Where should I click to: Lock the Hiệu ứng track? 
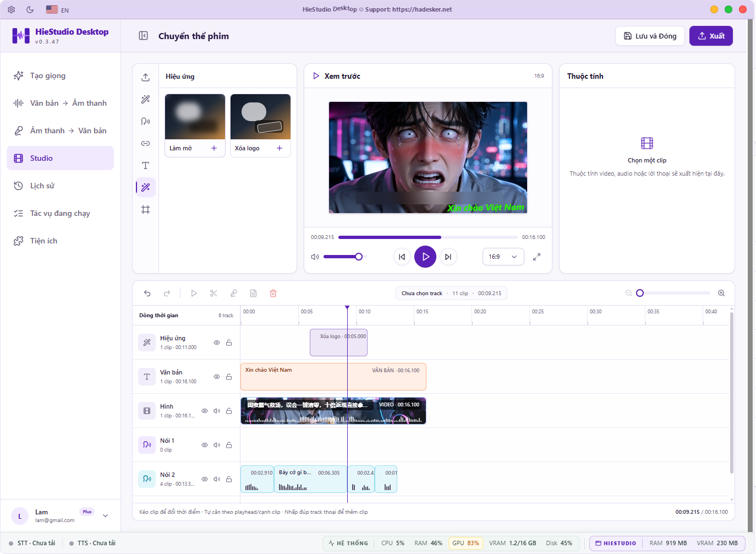tap(229, 343)
